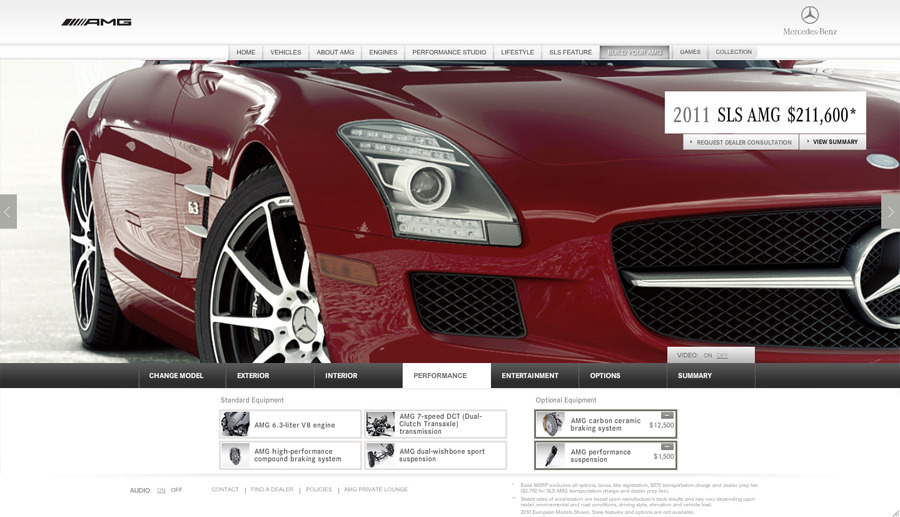Click the Optional Equipment heading
The width and height of the screenshot is (900, 517).
(566, 401)
